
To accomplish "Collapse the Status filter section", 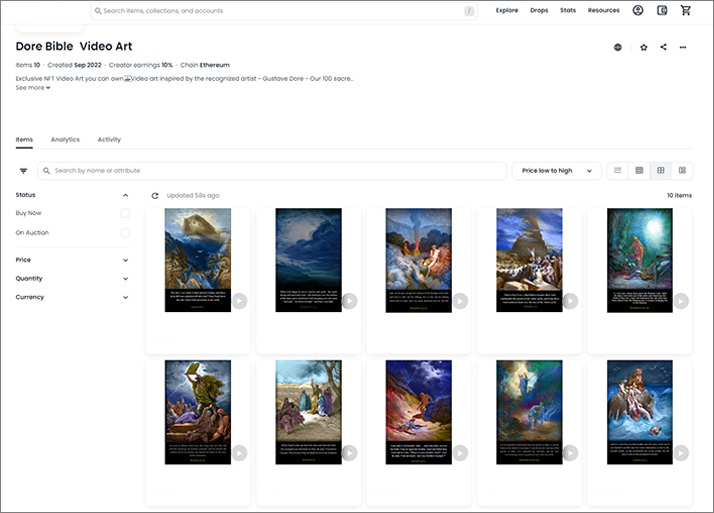I will (x=125, y=195).
